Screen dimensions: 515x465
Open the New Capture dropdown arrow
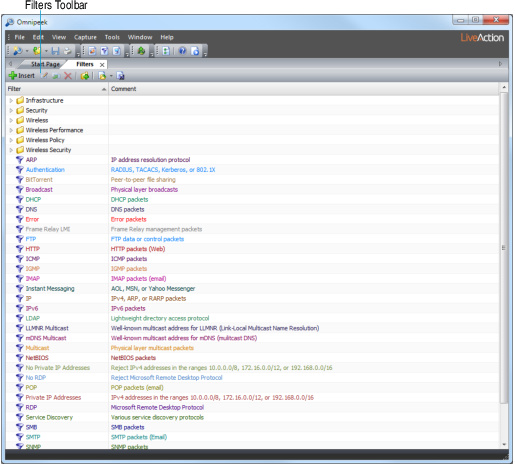[27, 51]
